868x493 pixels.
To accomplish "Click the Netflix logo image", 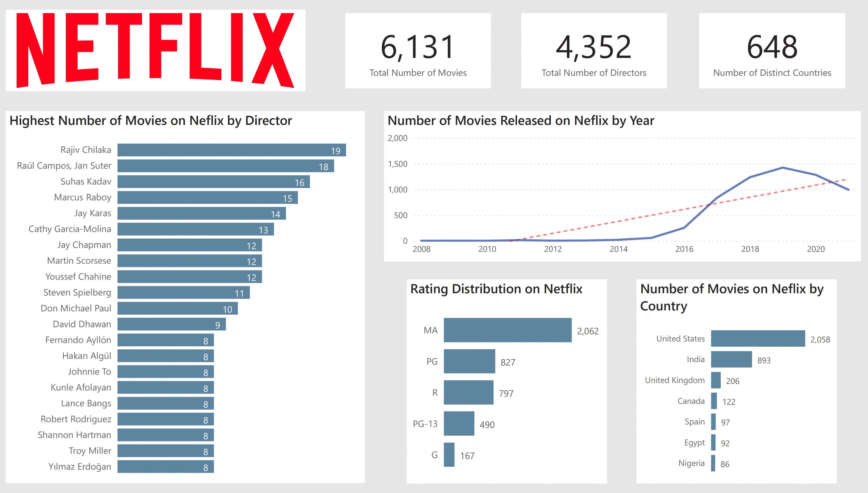I will 155,50.
